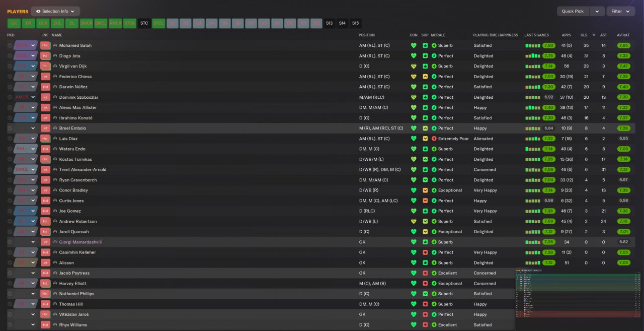Toggle selection circle for Harvey Elliott

[x=10, y=284]
